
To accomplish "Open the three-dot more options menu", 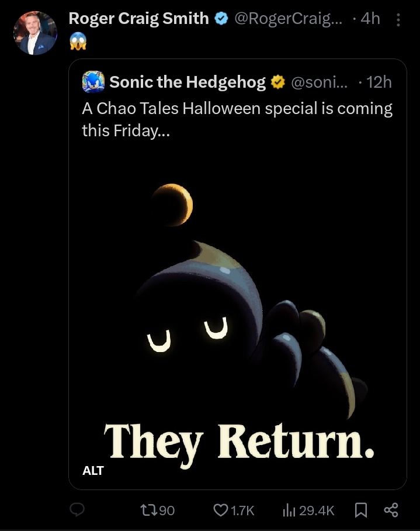I will [398, 20].
